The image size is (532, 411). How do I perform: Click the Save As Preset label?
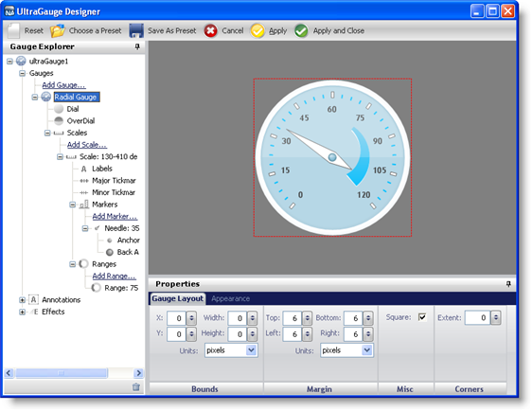(x=172, y=30)
